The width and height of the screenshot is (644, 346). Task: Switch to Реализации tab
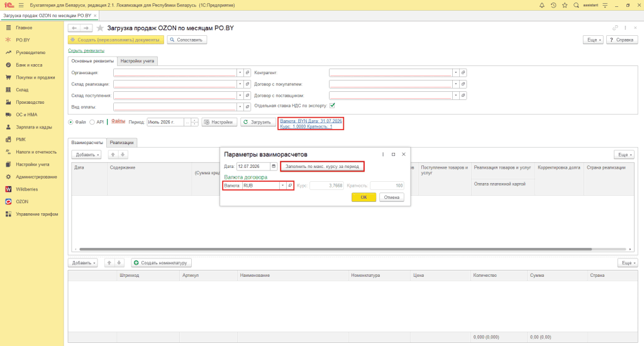pyautogui.click(x=121, y=143)
